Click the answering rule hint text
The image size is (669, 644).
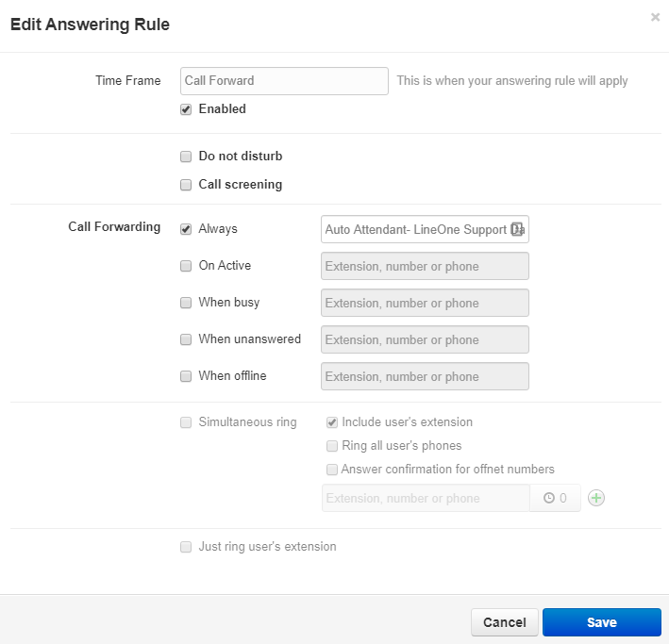pos(512,80)
